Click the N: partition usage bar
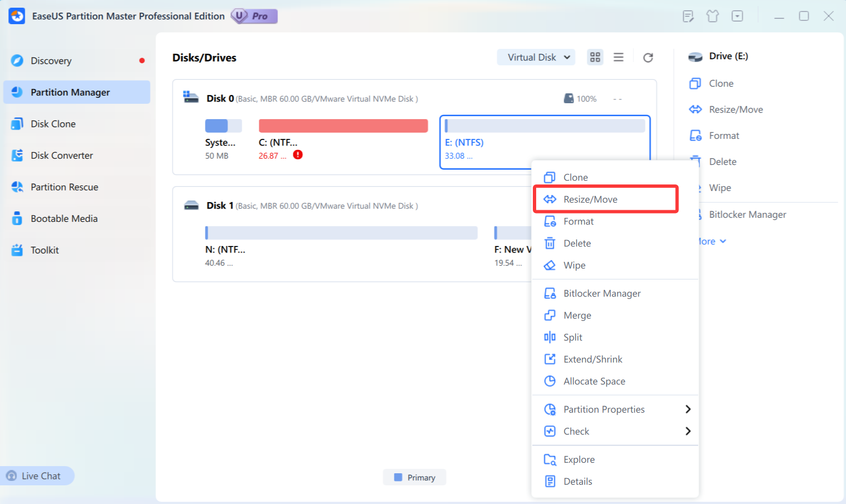The height and width of the screenshot is (504, 846). coord(341,233)
